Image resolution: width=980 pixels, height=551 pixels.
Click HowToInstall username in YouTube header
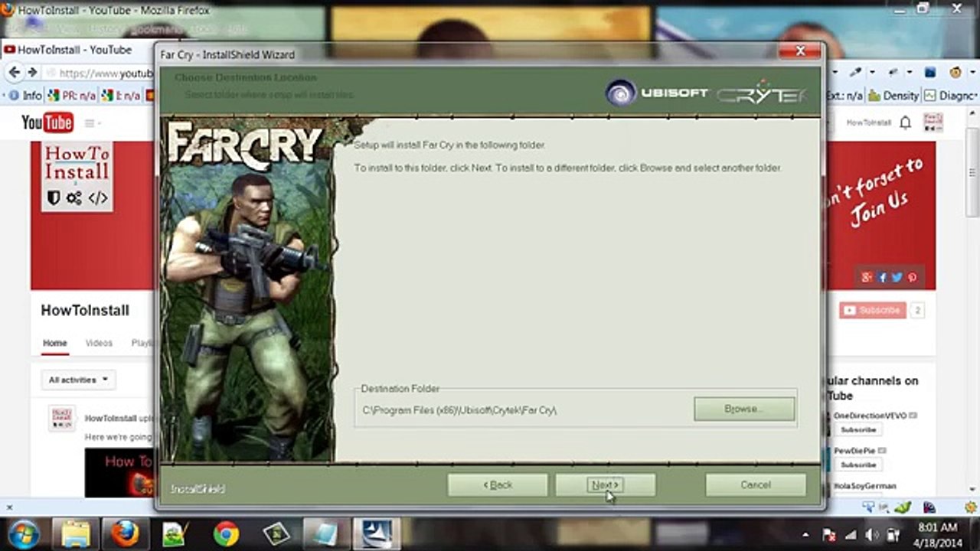pos(868,123)
